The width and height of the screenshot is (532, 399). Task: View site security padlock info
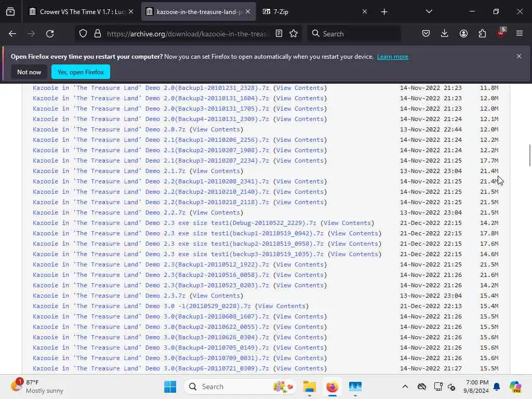98,34
